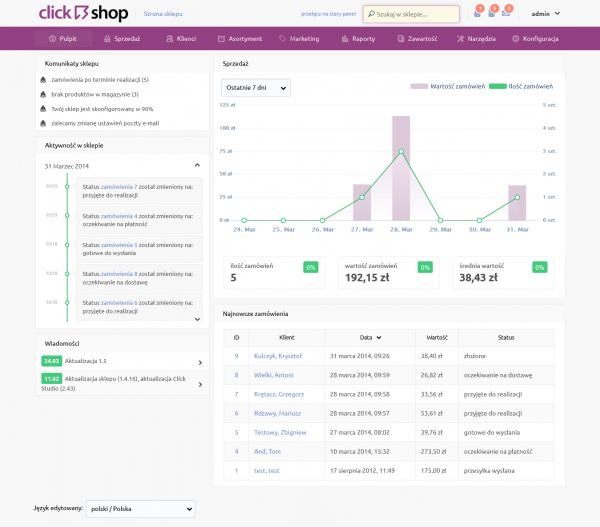Open the Asortyment menu
The width and height of the screenshot is (600, 527).
pos(238,39)
